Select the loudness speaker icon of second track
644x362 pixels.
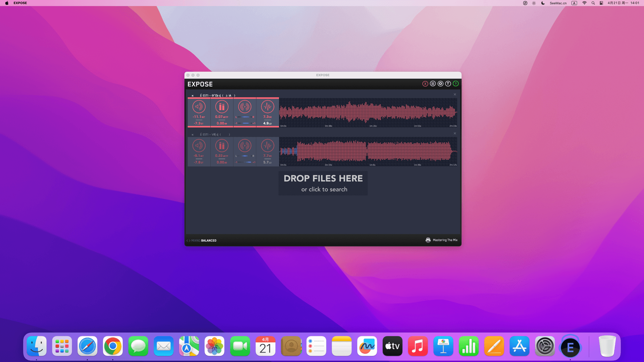click(x=199, y=146)
